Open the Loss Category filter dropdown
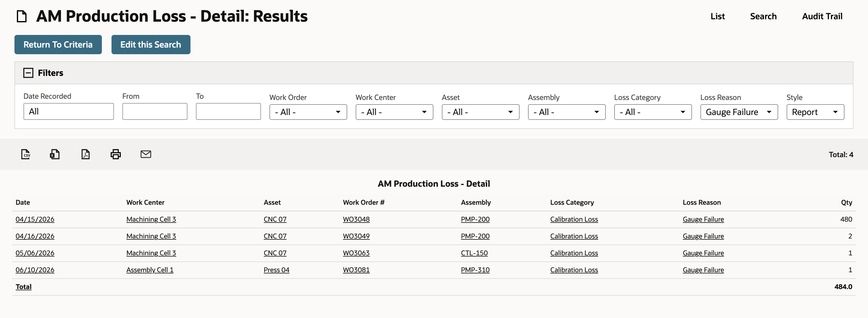Viewport: 868px width, 318px height. coord(653,112)
